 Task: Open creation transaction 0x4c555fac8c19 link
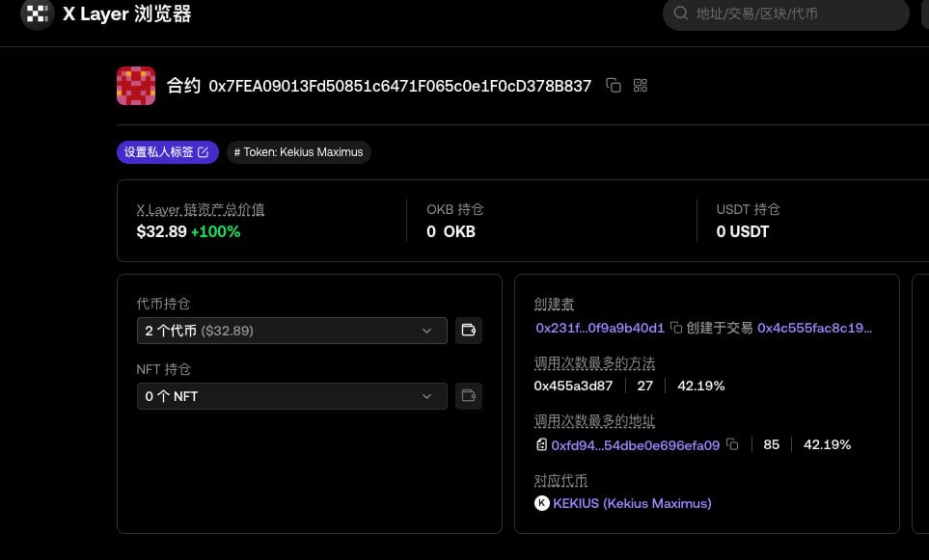[x=814, y=328]
